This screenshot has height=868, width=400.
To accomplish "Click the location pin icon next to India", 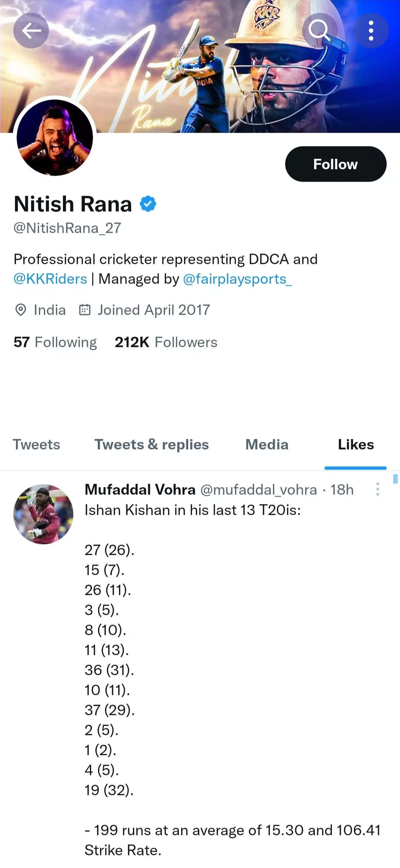I will coord(20,310).
